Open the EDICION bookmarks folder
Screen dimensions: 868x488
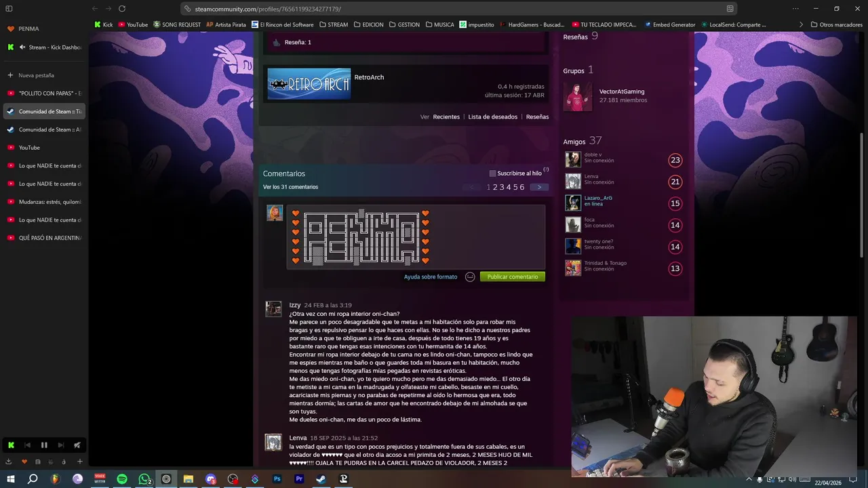[x=368, y=24]
